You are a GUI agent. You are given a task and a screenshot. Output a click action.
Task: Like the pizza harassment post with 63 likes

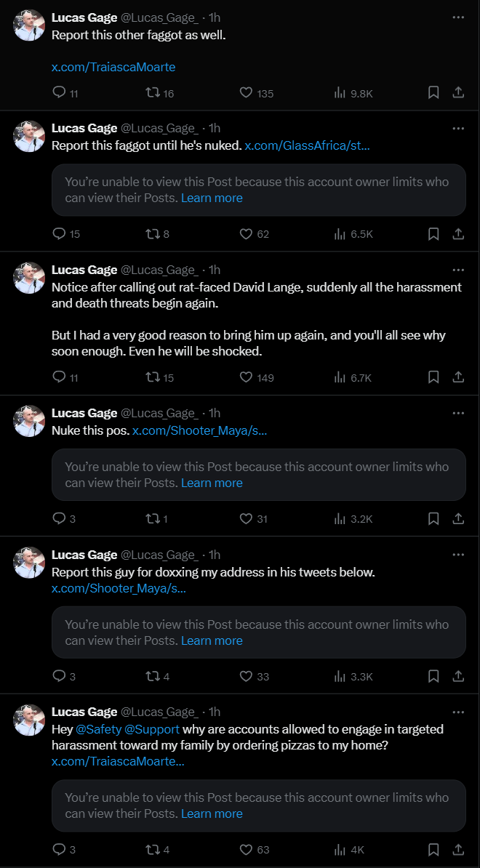coord(246,849)
